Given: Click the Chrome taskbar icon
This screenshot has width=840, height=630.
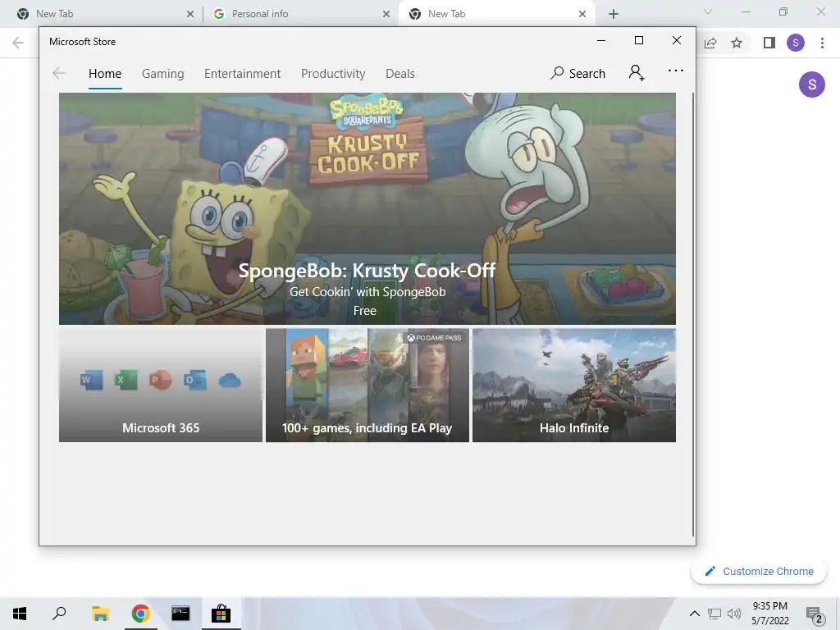Looking at the screenshot, I should tap(140, 614).
